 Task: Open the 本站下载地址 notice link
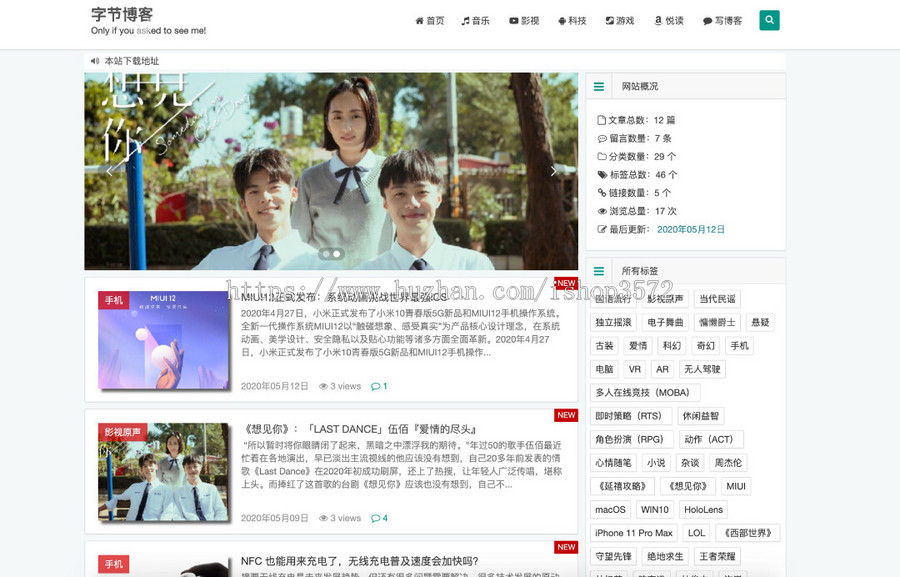[x=131, y=61]
